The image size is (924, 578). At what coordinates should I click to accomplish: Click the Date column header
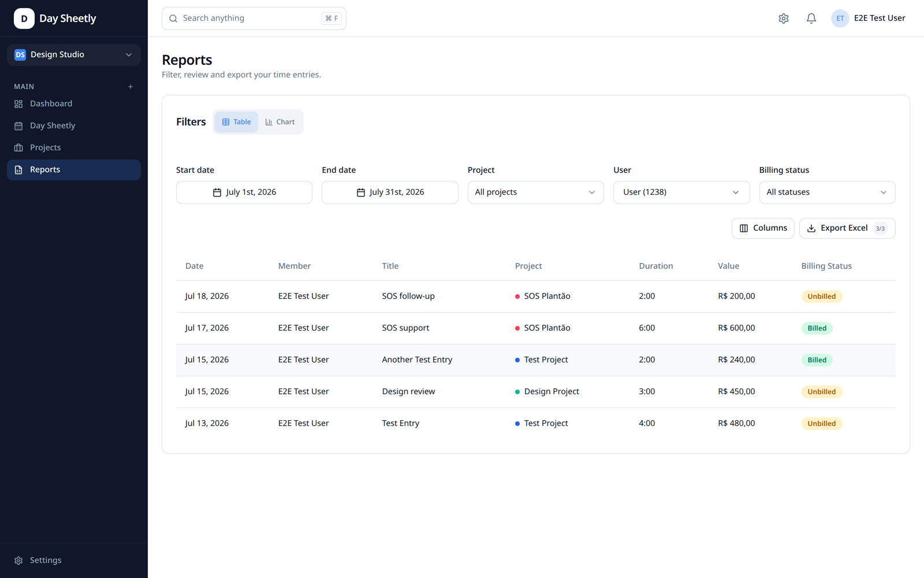(x=195, y=266)
